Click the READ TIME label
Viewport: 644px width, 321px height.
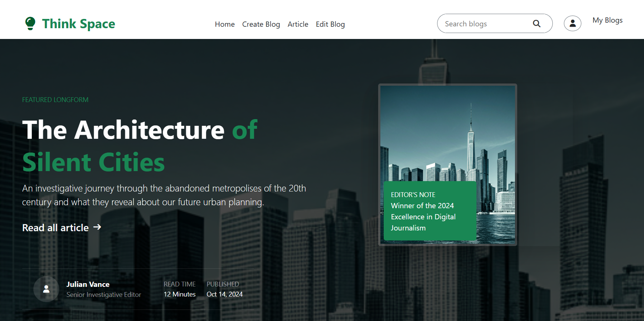(179, 284)
